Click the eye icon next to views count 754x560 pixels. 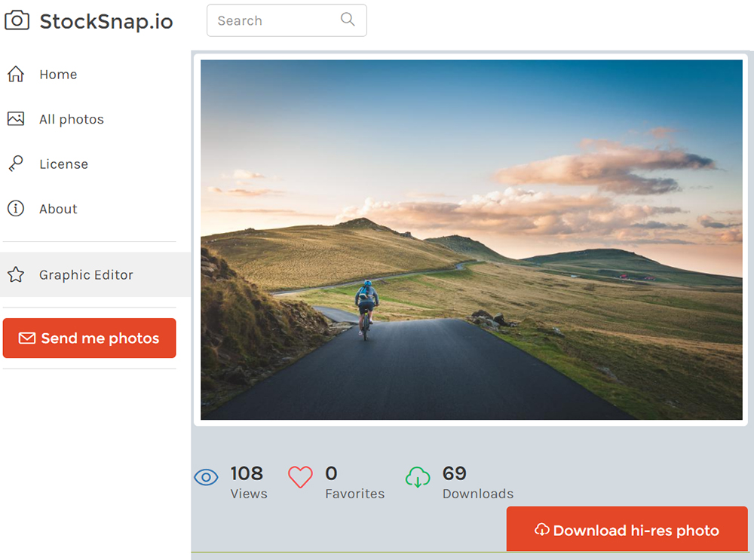(206, 477)
